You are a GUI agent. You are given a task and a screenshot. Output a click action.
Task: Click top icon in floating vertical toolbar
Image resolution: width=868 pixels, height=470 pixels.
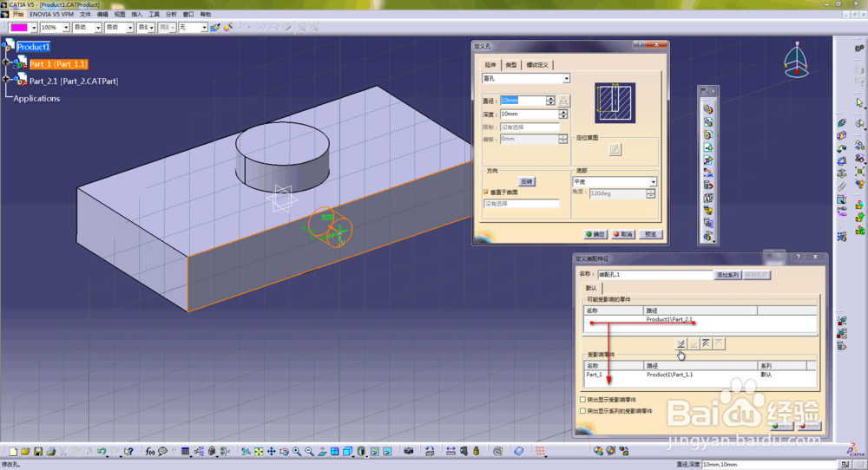tap(708, 109)
